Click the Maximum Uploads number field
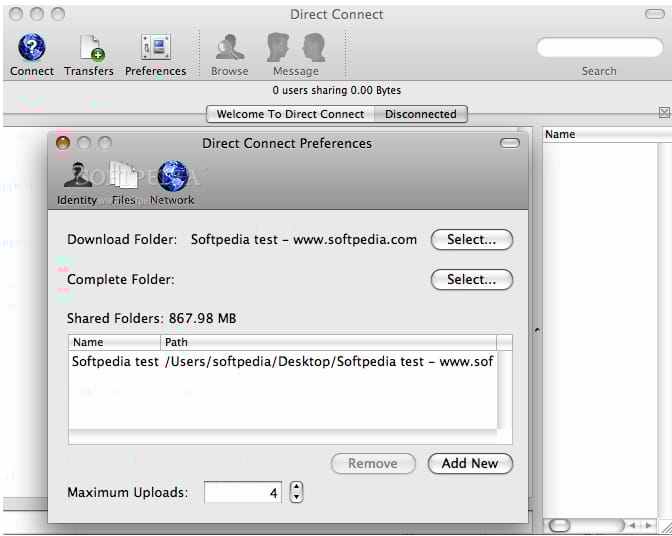Image resolution: width=672 pixels, height=536 pixels. click(243, 492)
